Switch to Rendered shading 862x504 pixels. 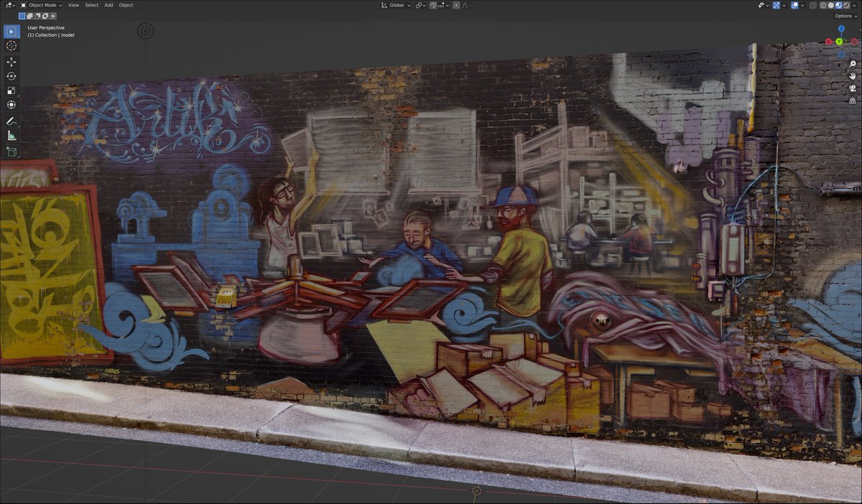846,5
